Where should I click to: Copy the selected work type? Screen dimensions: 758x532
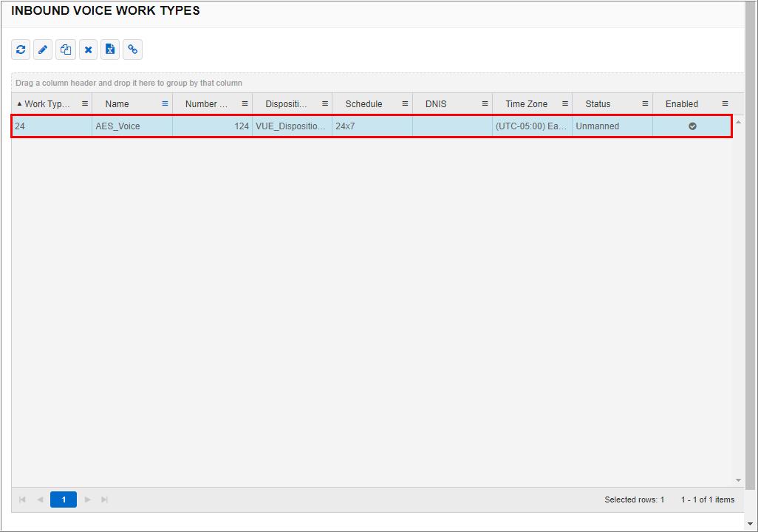(65, 50)
